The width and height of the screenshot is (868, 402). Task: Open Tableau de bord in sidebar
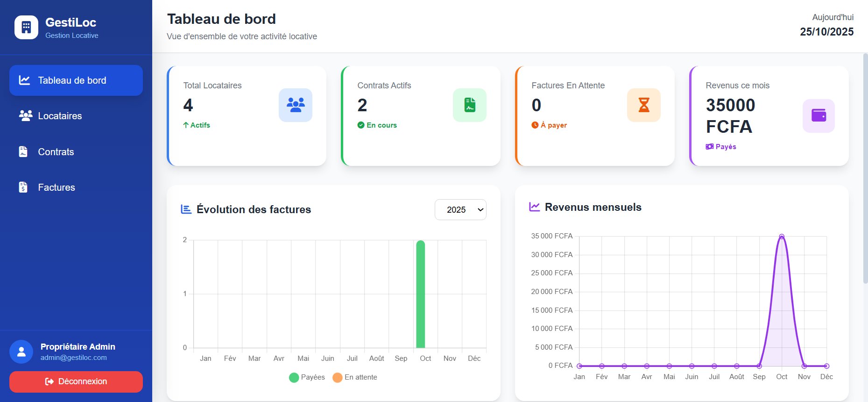[x=76, y=80]
